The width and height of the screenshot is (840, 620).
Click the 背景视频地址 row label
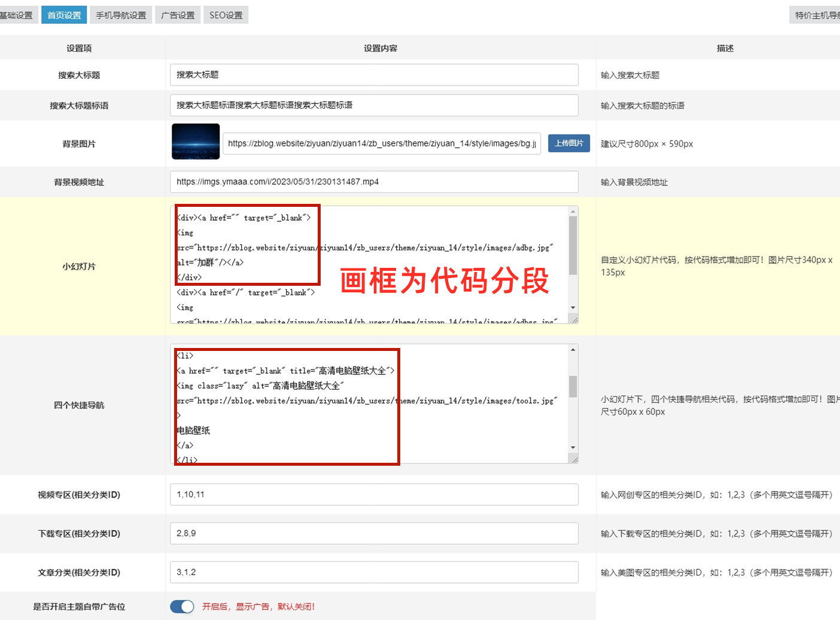point(79,182)
